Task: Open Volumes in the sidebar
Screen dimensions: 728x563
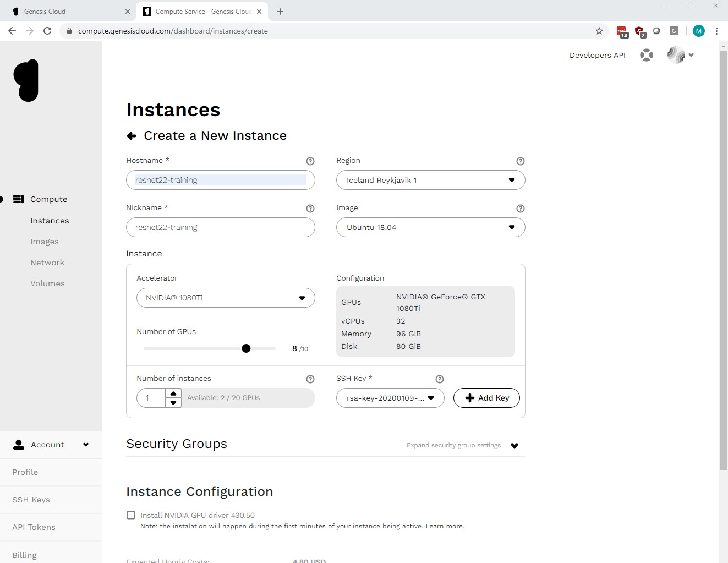Action: tap(47, 283)
